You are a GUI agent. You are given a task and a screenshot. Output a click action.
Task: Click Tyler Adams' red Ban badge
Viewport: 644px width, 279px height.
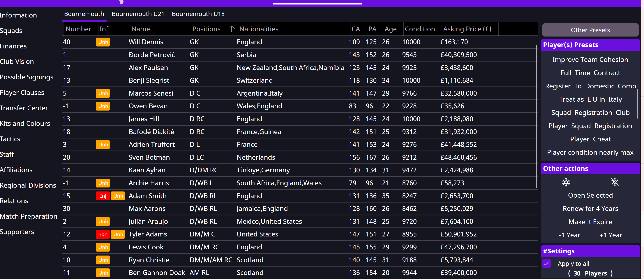point(103,234)
